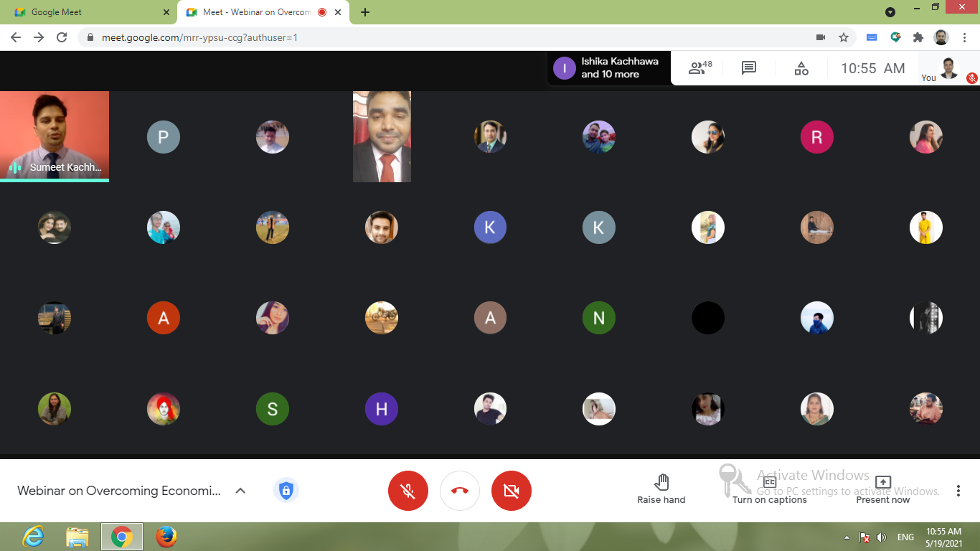Viewport: 980px width, 551px height.
Task: Open the Chrome extensions puzzle icon
Action: pyautogui.click(x=918, y=37)
